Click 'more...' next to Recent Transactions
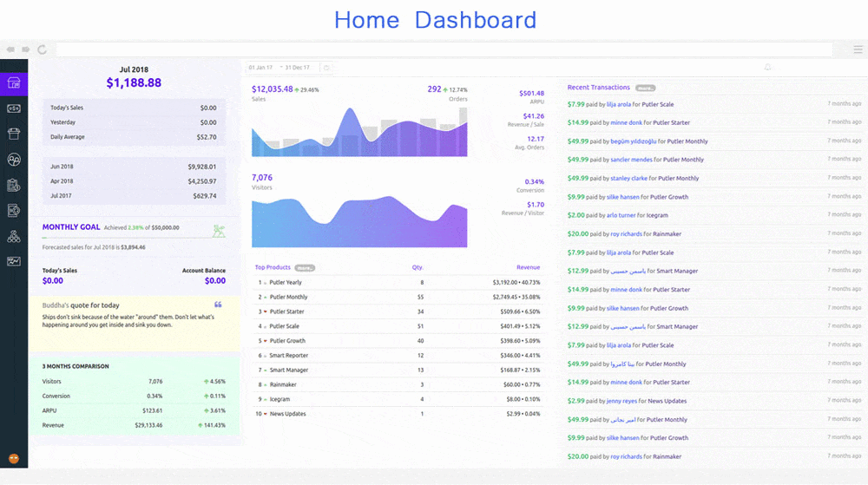The height and width of the screenshot is (485, 868). point(645,88)
